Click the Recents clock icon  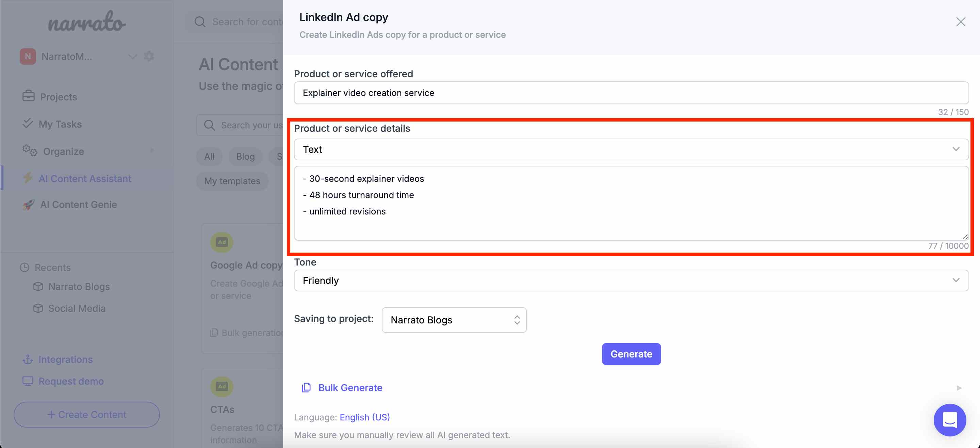click(25, 268)
